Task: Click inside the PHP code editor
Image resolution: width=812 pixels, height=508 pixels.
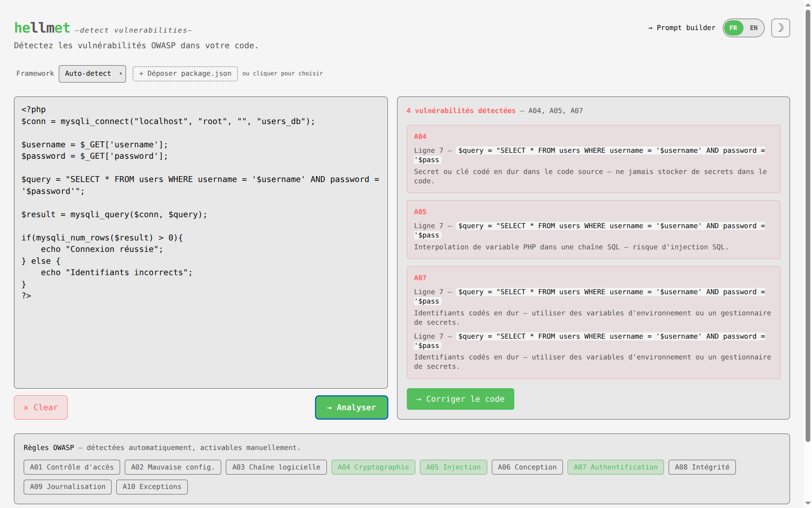Action: (x=200, y=330)
